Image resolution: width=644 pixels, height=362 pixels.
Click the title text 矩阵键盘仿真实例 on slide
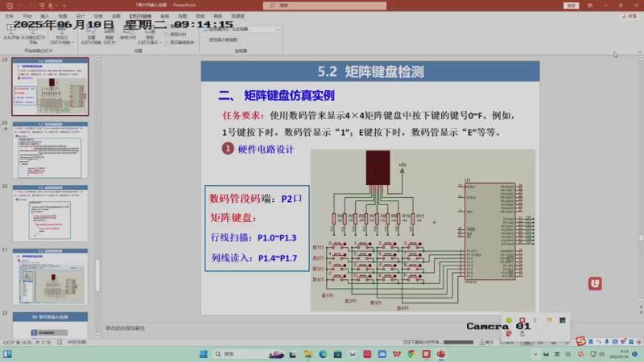coord(289,96)
